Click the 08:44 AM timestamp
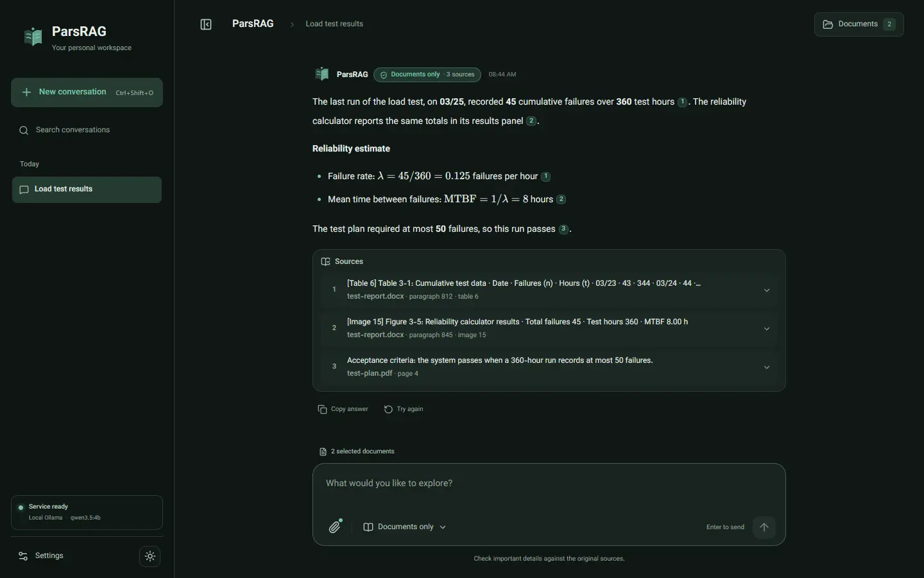Image resolution: width=924 pixels, height=578 pixels. [502, 74]
